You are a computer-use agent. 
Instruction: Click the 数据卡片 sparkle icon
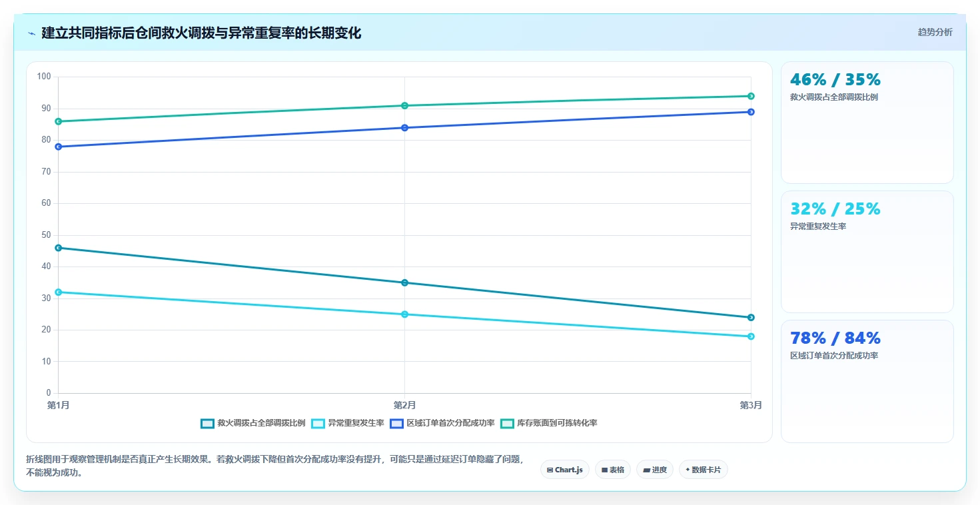pyautogui.click(x=688, y=470)
